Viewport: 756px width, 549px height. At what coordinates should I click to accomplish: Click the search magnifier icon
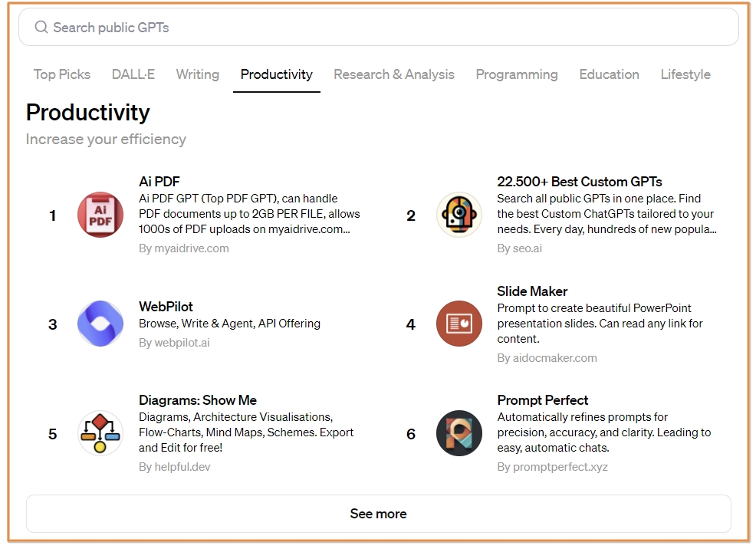pos(41,27)
